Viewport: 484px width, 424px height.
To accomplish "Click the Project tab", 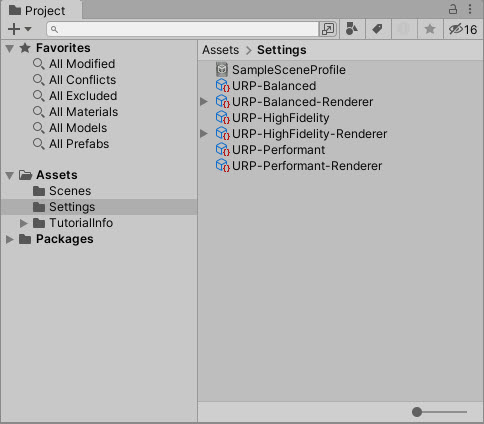I will coord(41,11).
